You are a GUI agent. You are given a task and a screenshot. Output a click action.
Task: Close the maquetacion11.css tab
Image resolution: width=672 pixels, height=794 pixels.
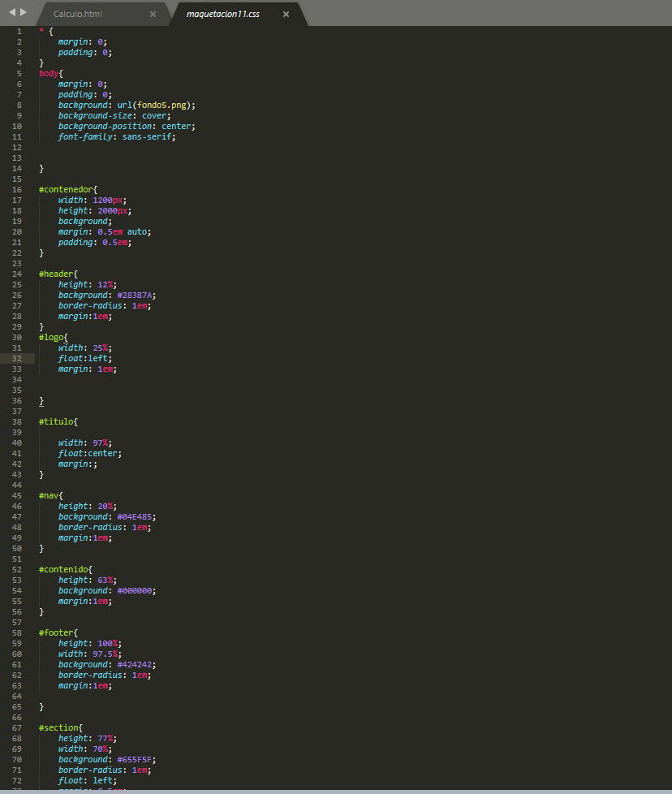286,15
